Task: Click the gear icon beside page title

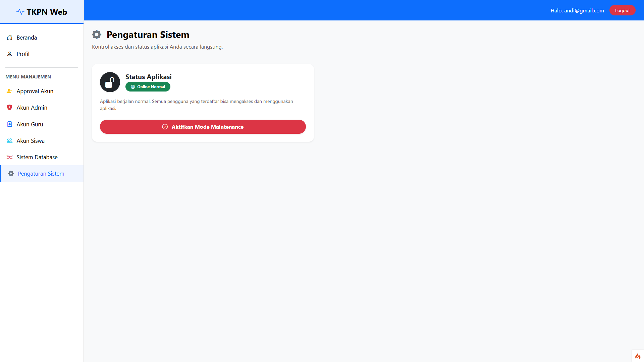Action: tap(97, 35)
